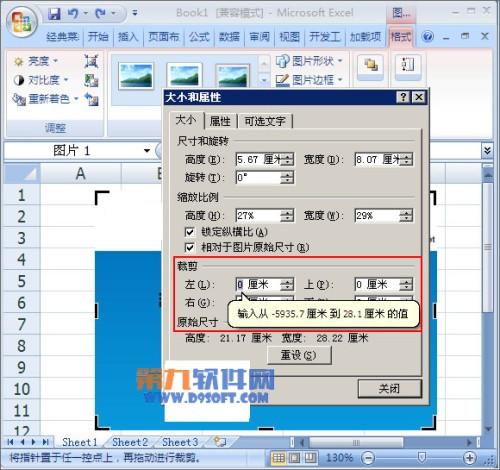Click the zoom slider handle
The width and height of the screenshot is (500, 470).
click(x=421, y=458)
